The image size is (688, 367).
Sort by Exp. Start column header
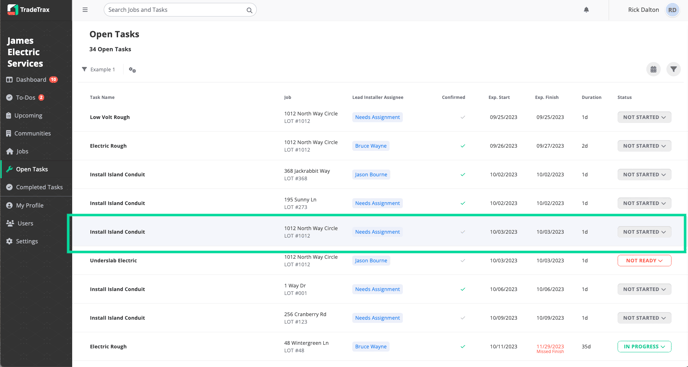click(x=499, y=97)
